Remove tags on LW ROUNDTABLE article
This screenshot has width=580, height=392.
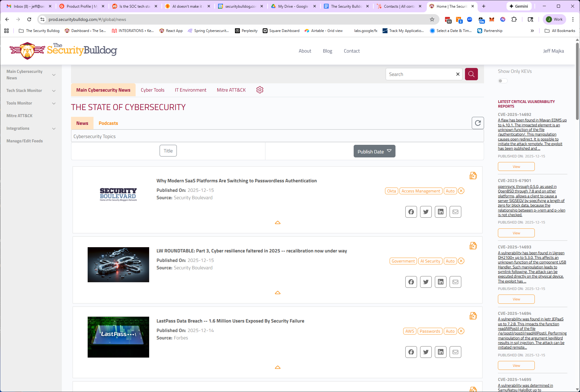tap(461, 261)
